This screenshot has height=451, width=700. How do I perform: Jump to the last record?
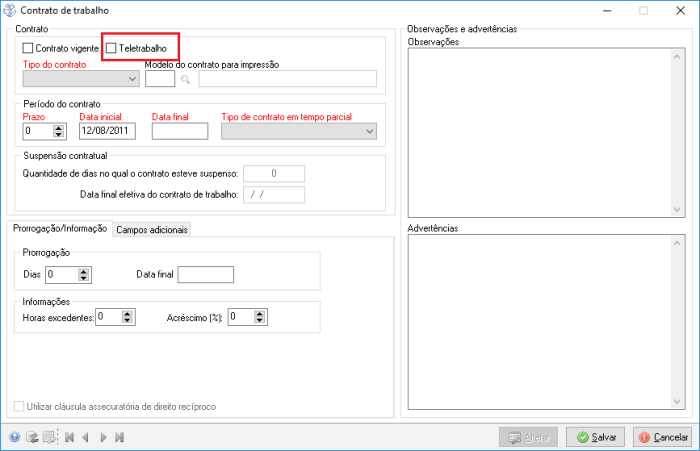point(119,437)
